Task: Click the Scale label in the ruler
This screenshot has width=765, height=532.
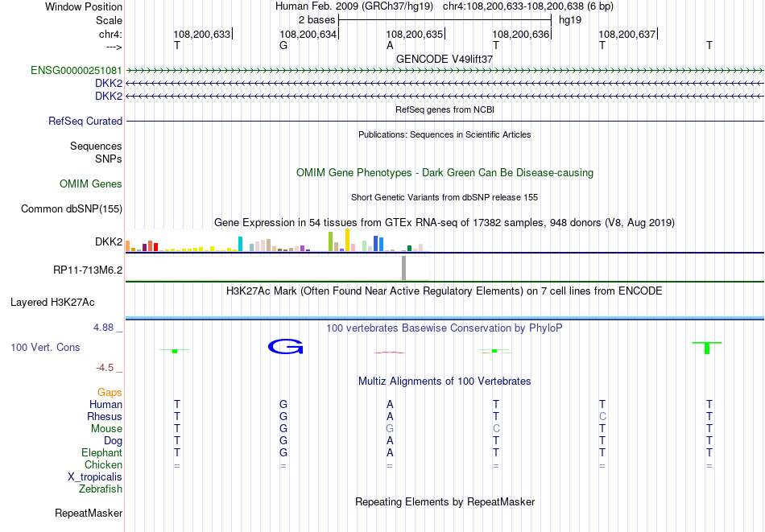Action: pyautogui.click(x=109, y=20)
